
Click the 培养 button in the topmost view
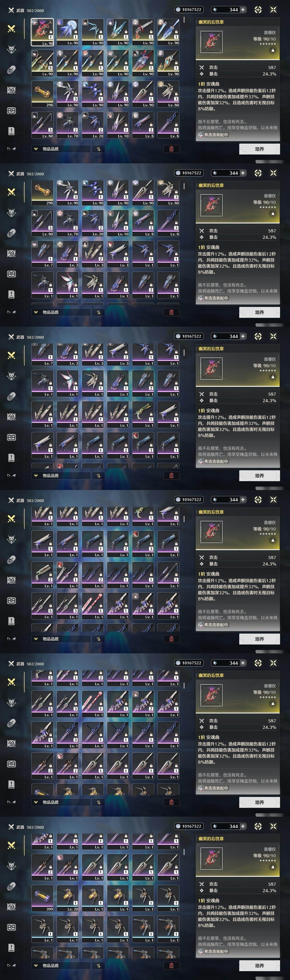point(260,149)
